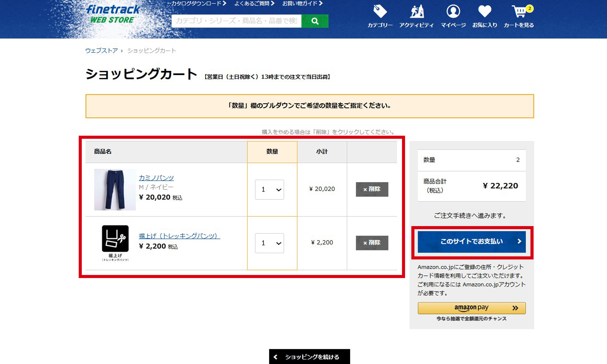
Task: Open お気に入り heart icon
Action: tap(485, 12)
